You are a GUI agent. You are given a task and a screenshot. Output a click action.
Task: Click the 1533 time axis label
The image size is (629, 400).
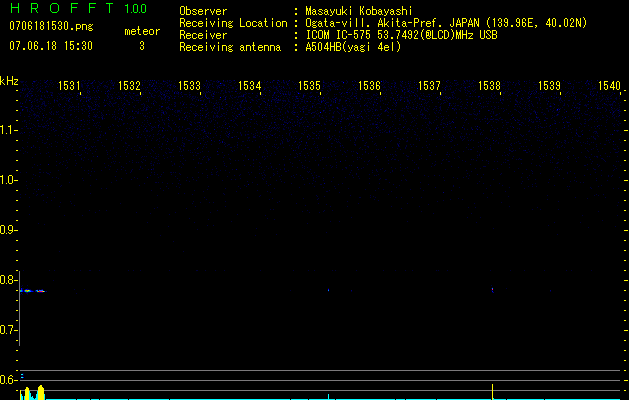[x=189, y=86]
